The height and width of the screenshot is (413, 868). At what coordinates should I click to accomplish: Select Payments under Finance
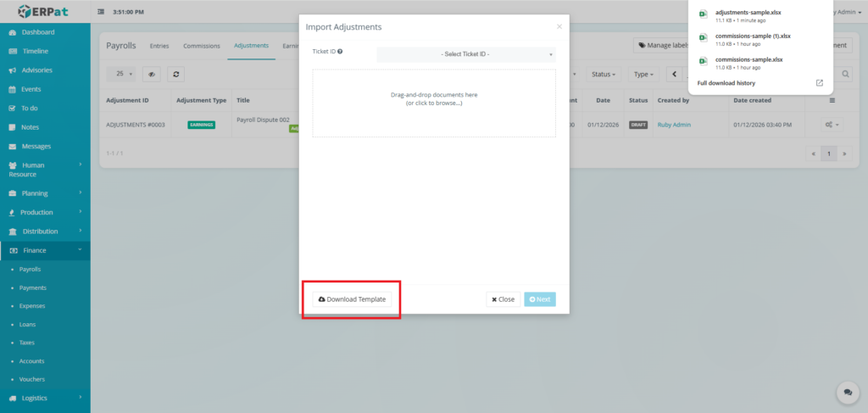click(x=33, y=287)
